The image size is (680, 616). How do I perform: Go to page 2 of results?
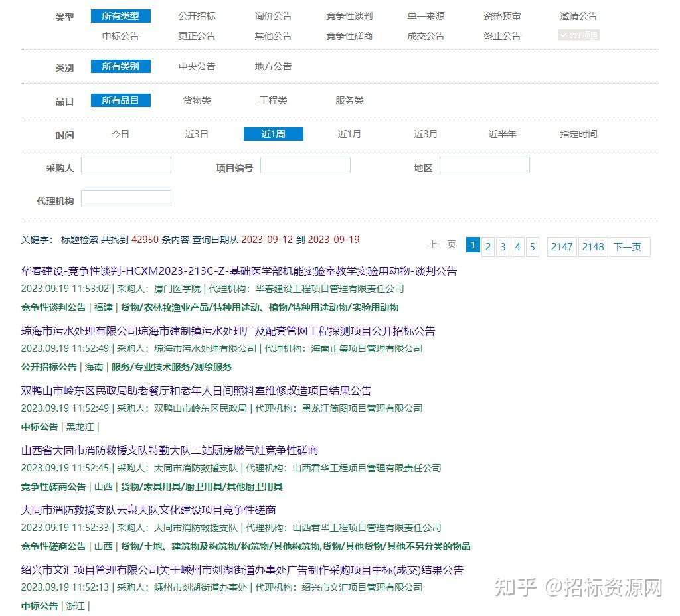point(488,246)
